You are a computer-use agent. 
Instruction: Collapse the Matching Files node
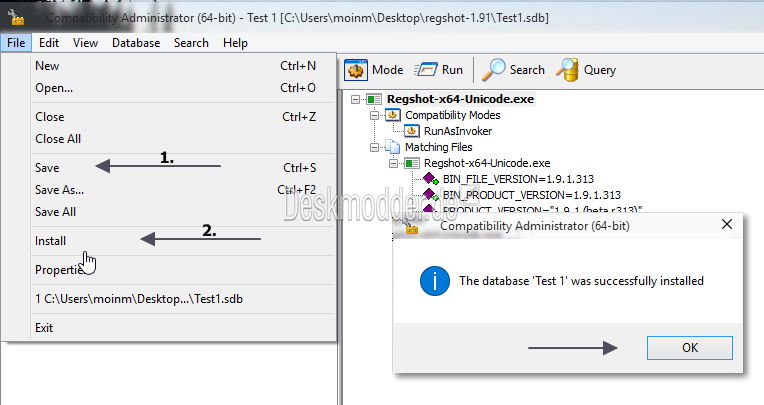[374, 147]
